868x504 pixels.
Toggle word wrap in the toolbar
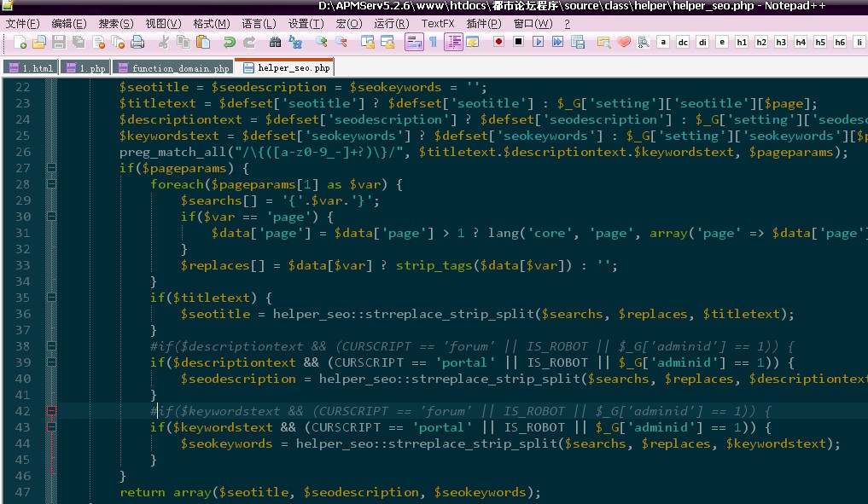coord(414,42)
